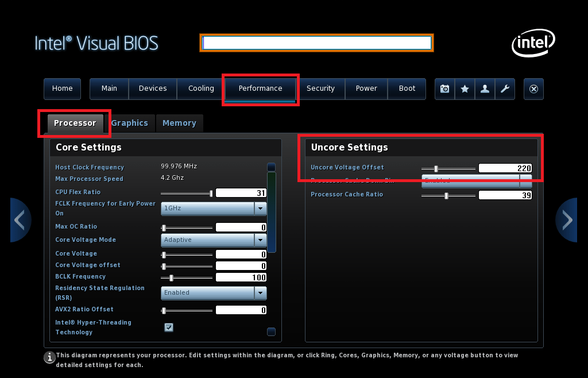588x378 pixels.
Task: Click the AVX2 Ratio Offset slider
Action: [187, 310]
